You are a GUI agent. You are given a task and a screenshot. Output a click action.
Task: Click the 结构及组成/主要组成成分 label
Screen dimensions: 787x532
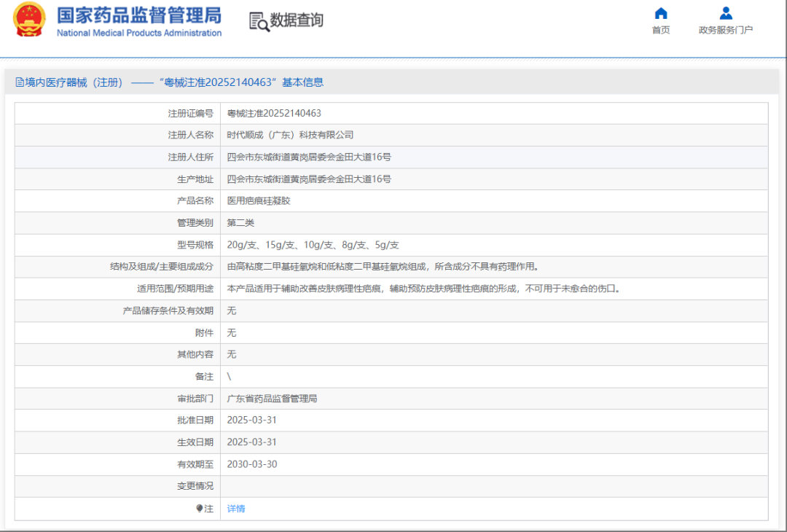(x=162, y=267)
